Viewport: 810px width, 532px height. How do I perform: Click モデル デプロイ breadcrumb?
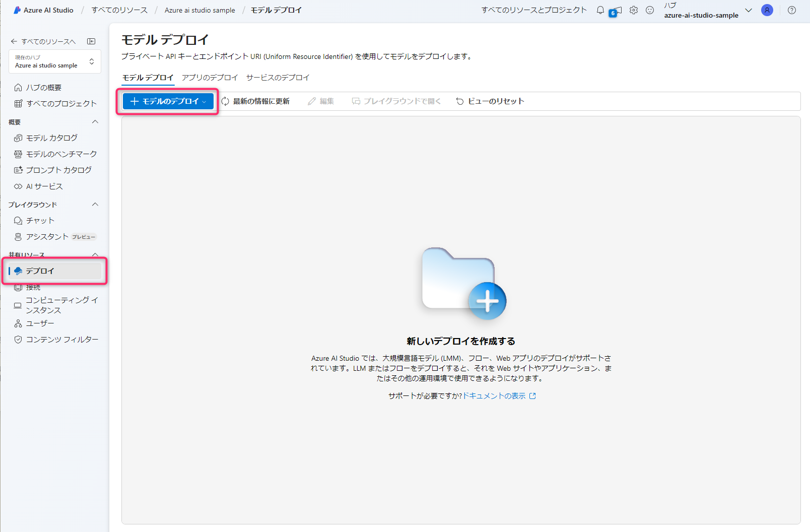[x=276, y=10]
